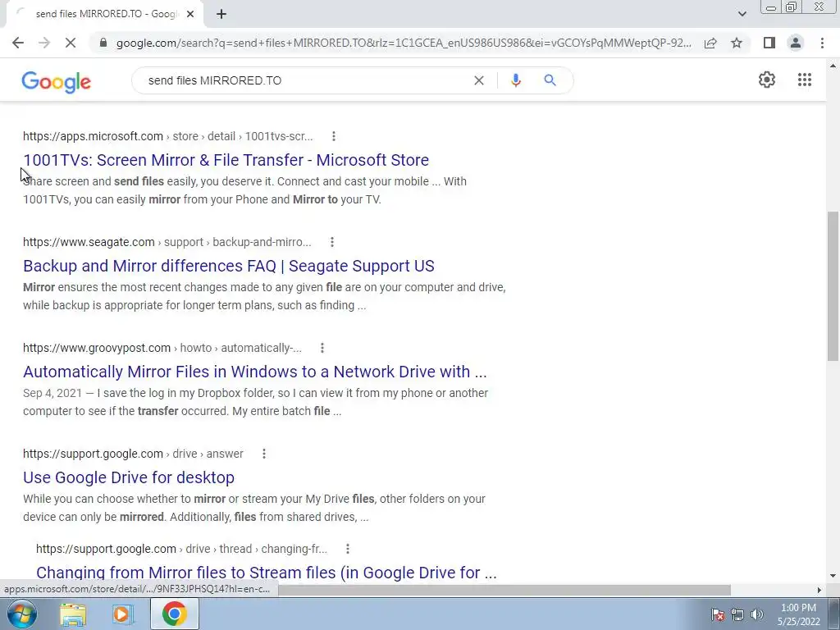Open the network status tray icon

737,614
